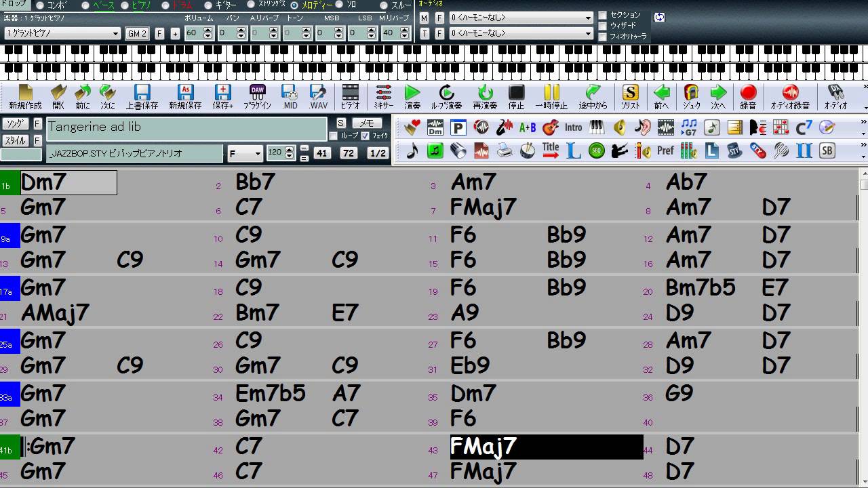The height and width of the screenshot is (488, 868).
Task: Select the コンボ track radio button
Action: click(x=40, y=5)
